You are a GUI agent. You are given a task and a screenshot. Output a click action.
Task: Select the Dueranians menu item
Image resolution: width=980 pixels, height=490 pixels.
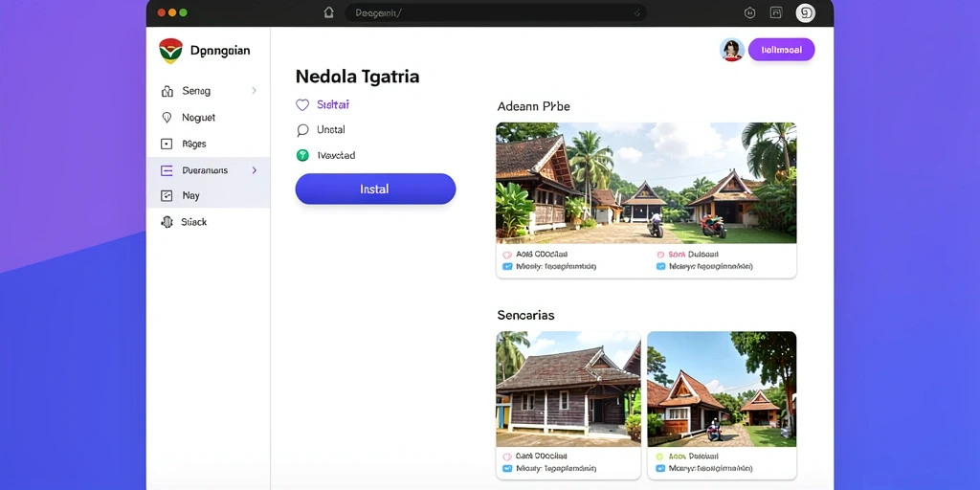208,170
